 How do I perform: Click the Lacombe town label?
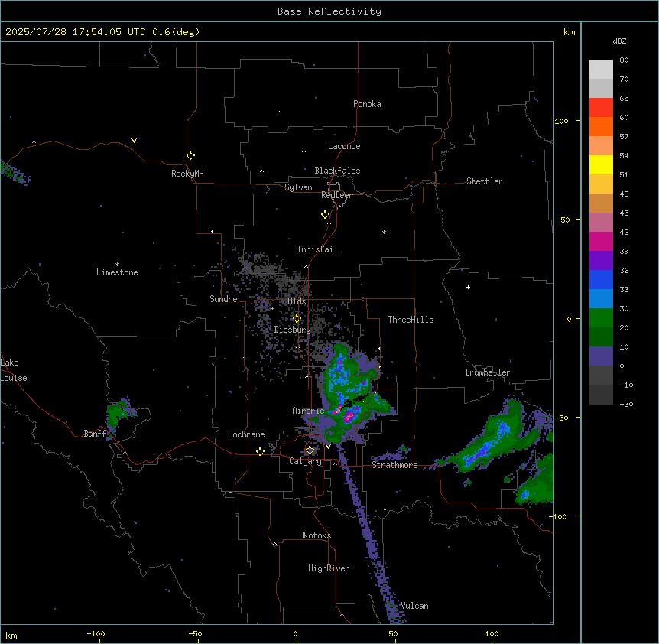click(x=344, y=146)
